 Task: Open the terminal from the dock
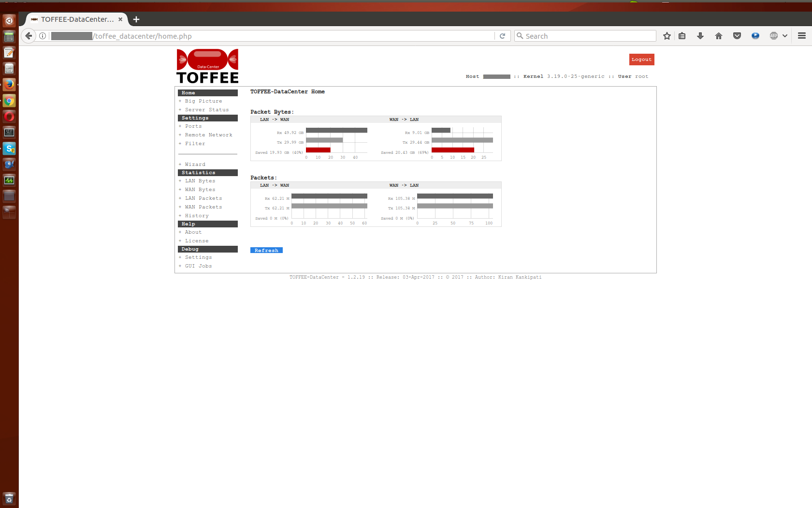click(9, 133)
